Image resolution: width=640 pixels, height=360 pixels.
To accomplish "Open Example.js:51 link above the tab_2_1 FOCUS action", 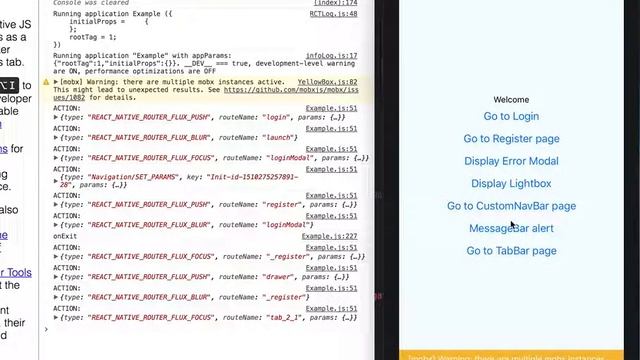I will [331, 309].
